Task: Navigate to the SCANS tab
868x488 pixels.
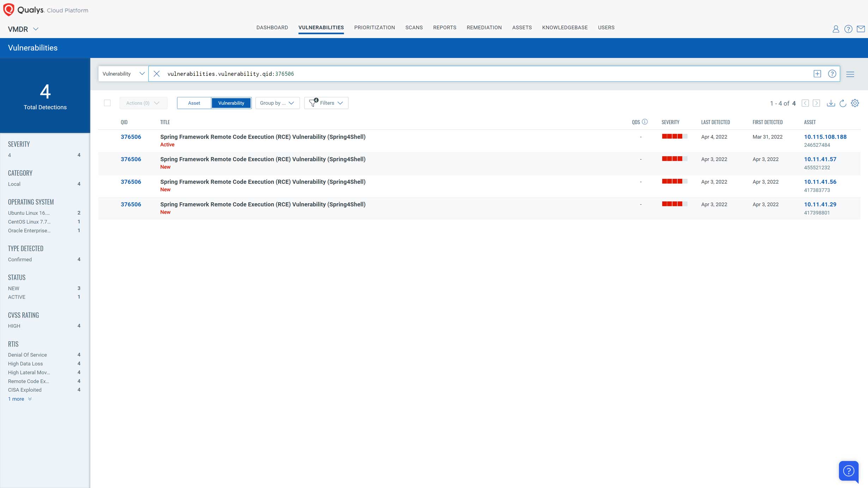Action: [414, 28]
